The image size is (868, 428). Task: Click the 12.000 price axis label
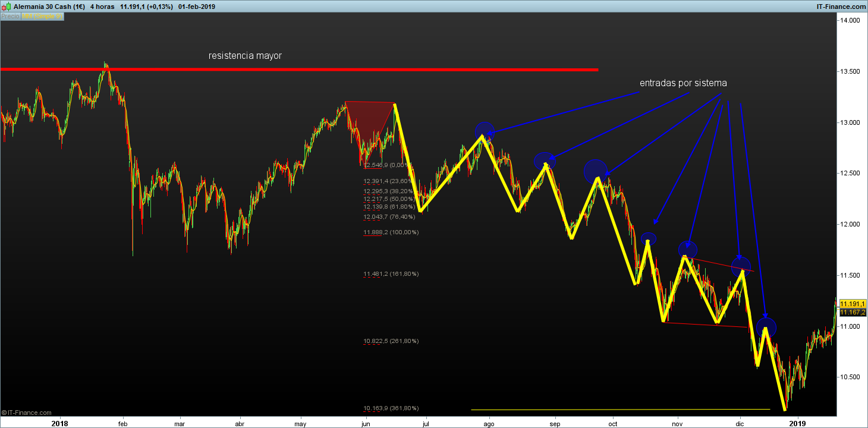point(849,225)
